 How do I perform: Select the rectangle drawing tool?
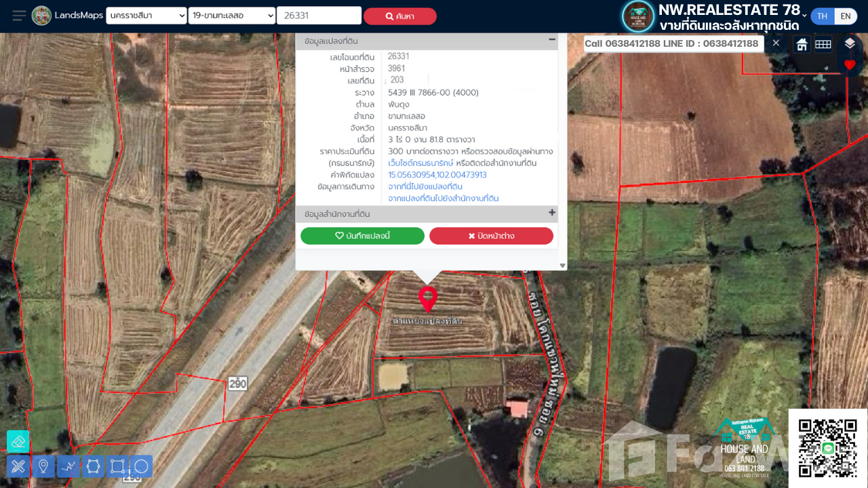117,466
